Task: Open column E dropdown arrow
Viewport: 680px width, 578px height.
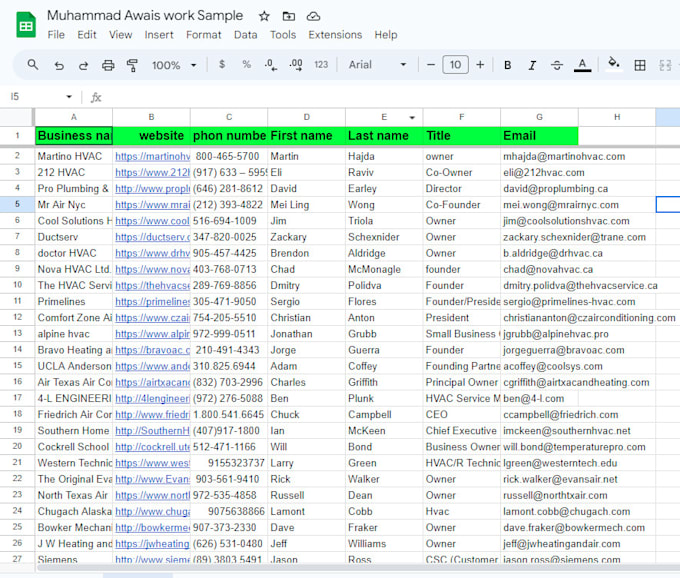Action: [x=412, y=118]
